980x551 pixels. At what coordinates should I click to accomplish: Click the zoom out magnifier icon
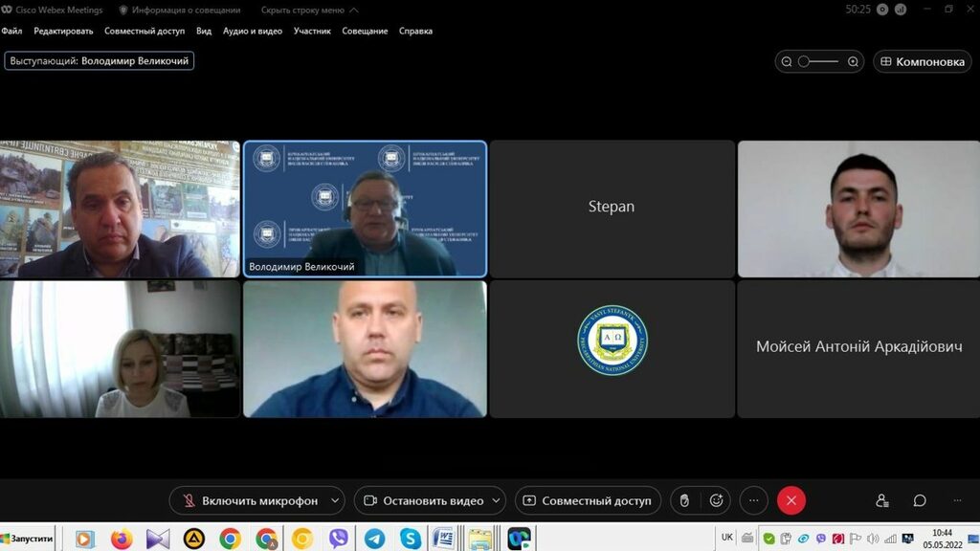[x=787, y=61]
